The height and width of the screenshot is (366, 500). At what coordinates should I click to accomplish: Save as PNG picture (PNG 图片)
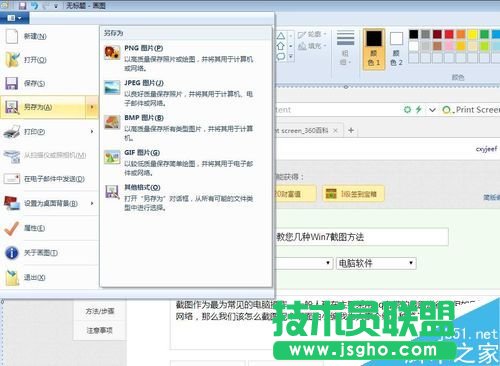point(186,58)
